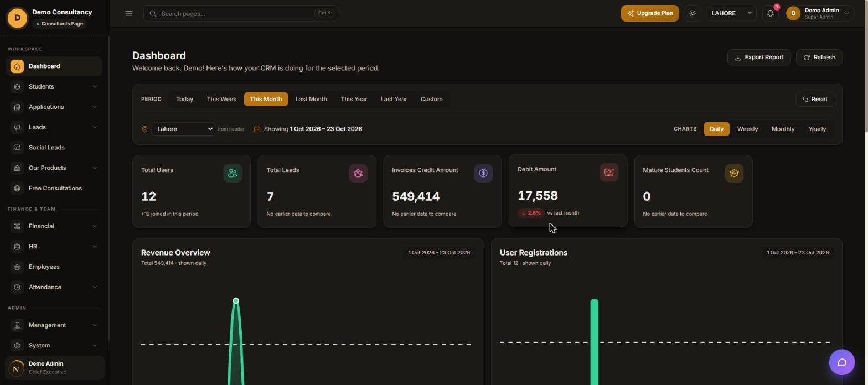This screenshot has height=385, width=868.
Task: Click the location pin icon beside Lahore
Action: (x=144, y=129)
